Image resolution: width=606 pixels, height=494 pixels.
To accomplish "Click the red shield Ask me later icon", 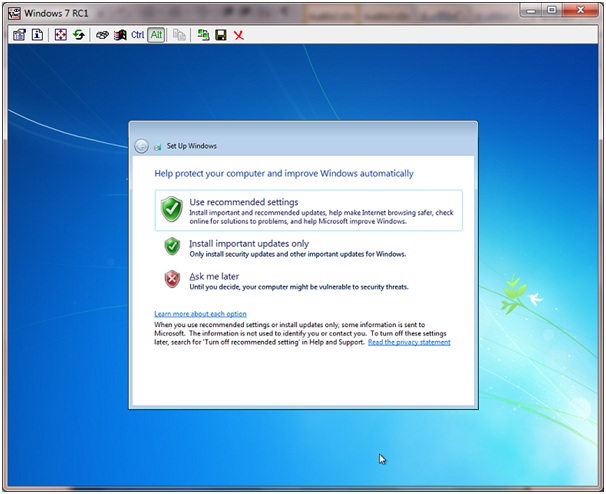I will click(172, 279).
